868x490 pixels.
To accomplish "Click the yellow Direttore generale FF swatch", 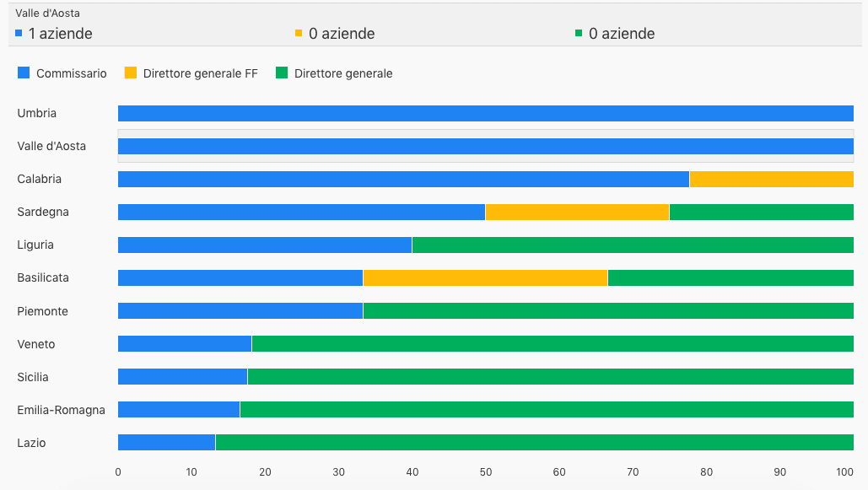I will pos(130,73).
